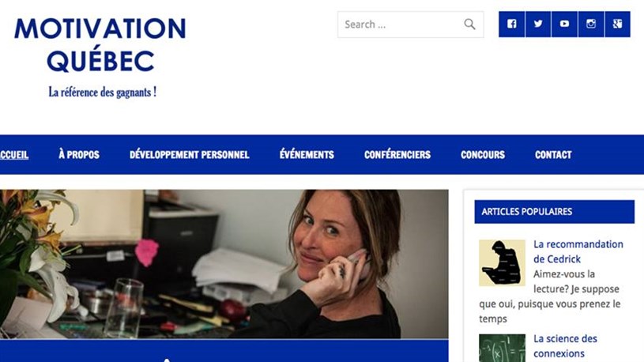Open the Développement Personnel menu
The width and height of the screenshot is (644, 362).
190,155
